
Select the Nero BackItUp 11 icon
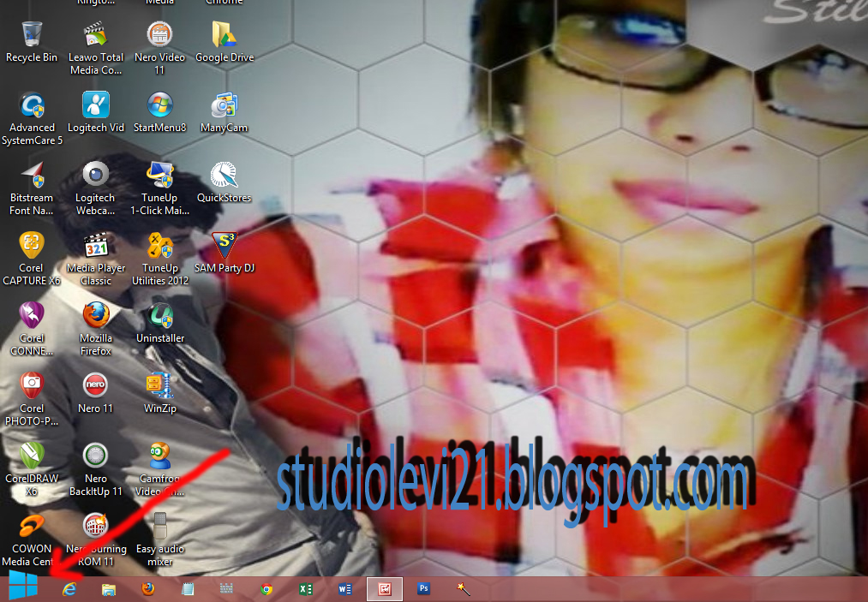(96, 470)
